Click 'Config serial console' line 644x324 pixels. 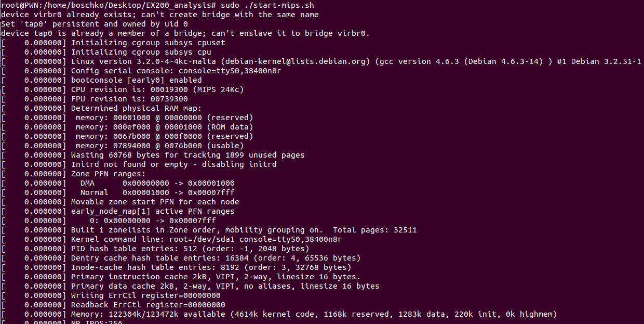[176, 71]
